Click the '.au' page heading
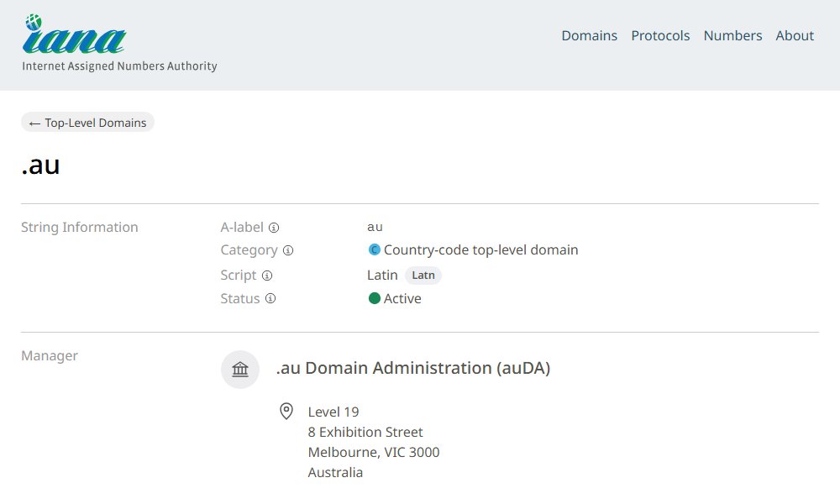This screenshot has height=504, width=840. 40,165
